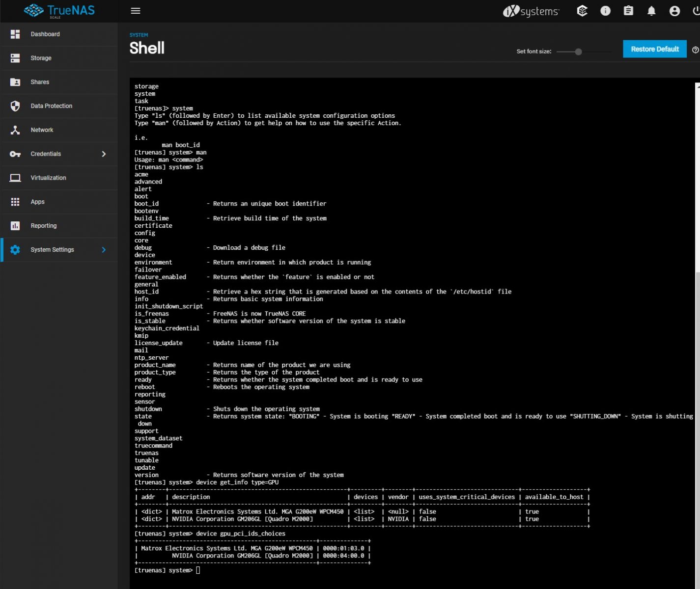Open the shell help question-mark icon
The height and width of the screenshot is (589, 700).
tap(696, 50)
